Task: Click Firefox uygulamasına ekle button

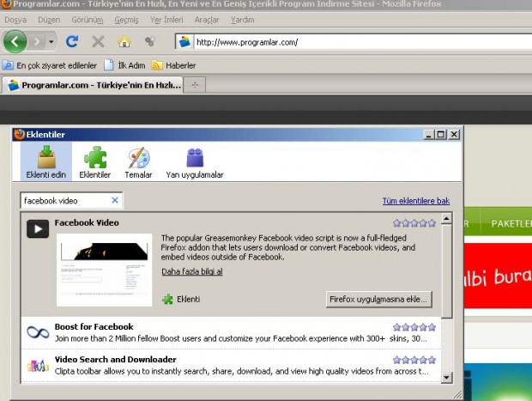Action: (378, 299)
